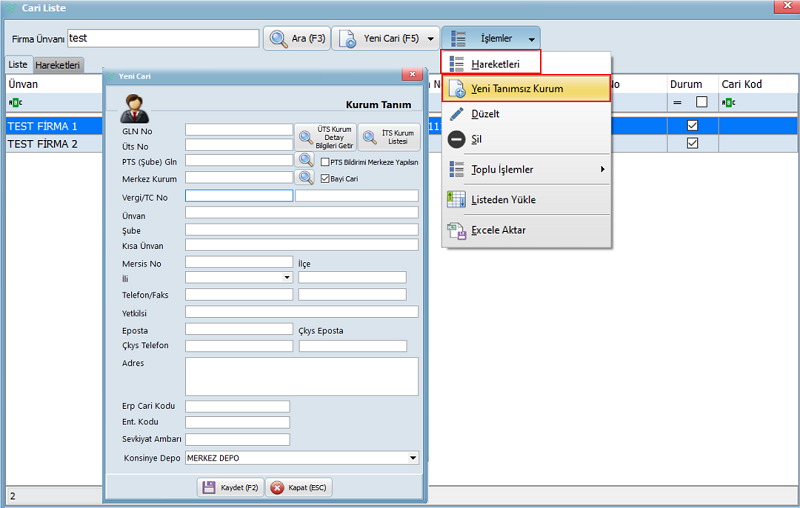Enable PTS Bildirimi Merkeze Yapılsın checkbox
The width and height of the screenshot is (800, 508).
pyautogui.click(x=326, y=161)
